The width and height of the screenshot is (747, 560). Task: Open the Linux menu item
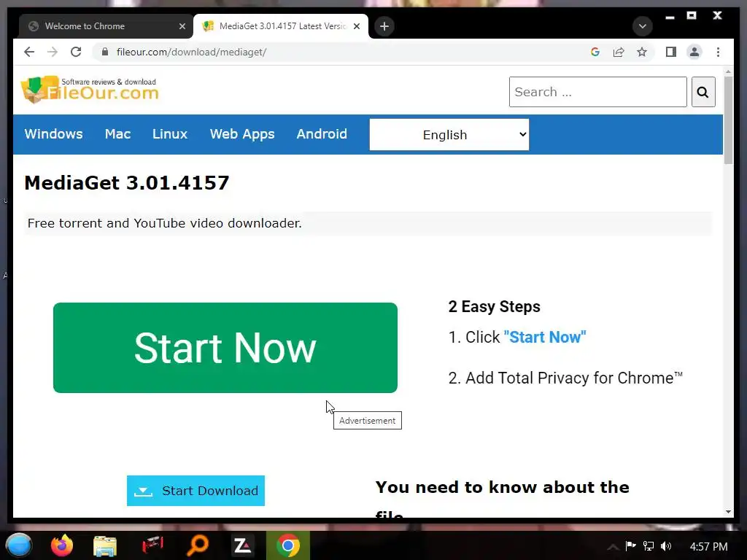169,134
